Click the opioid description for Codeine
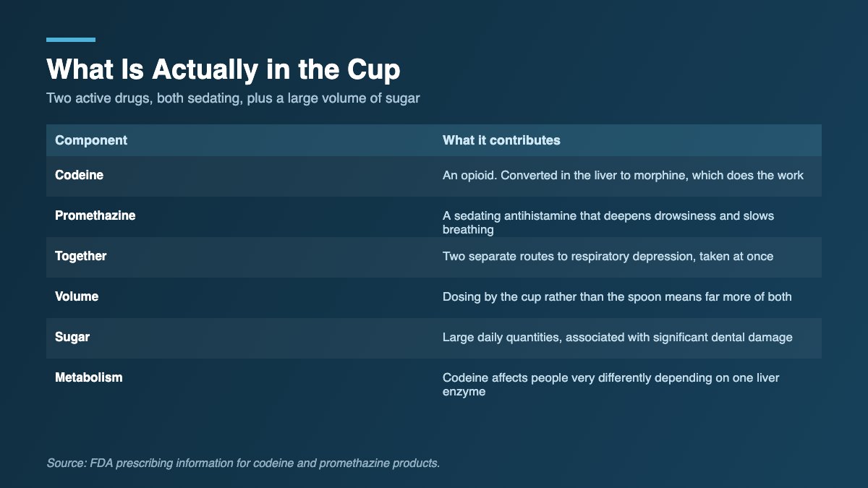This screenshot has height=488, width=868. tap(623, 175)
